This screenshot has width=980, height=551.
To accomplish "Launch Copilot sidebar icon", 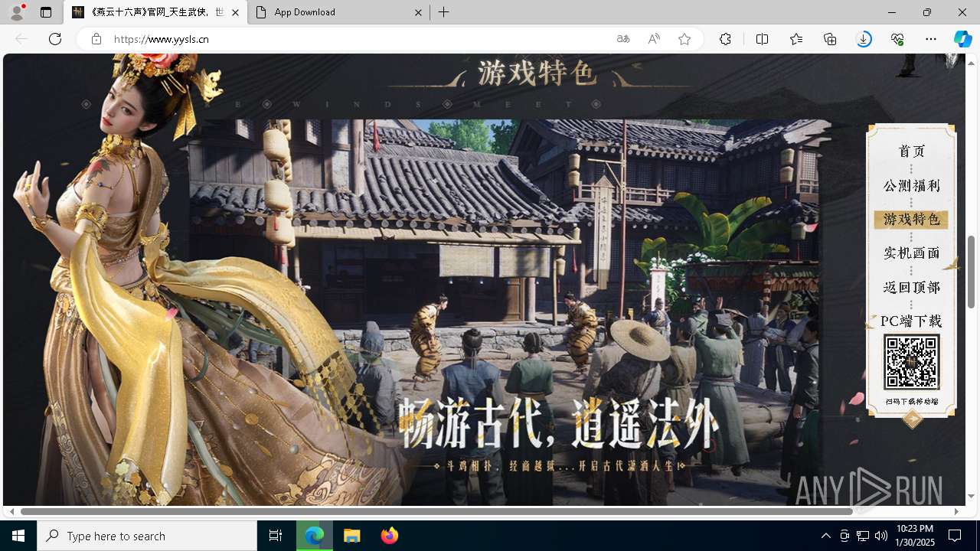I will coord(962,39).
